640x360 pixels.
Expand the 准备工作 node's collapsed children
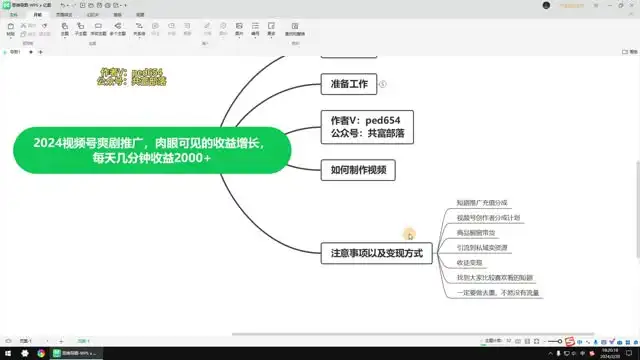pos(382,84)
